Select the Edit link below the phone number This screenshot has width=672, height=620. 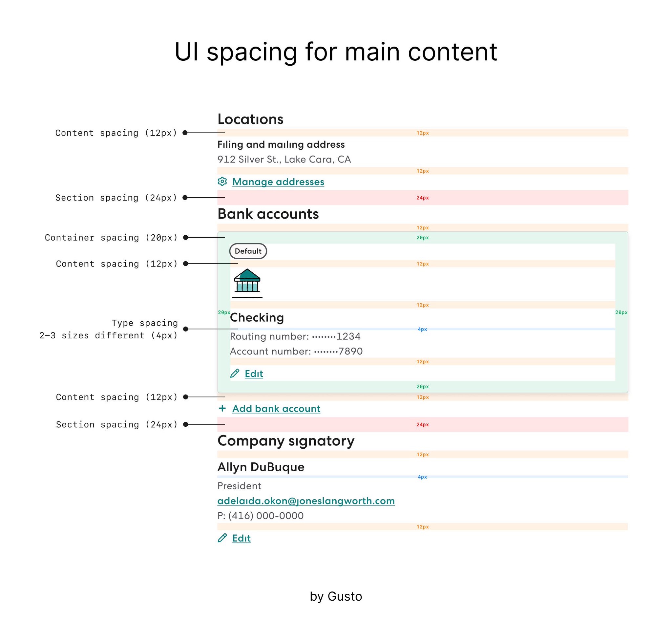pos(241,538)
